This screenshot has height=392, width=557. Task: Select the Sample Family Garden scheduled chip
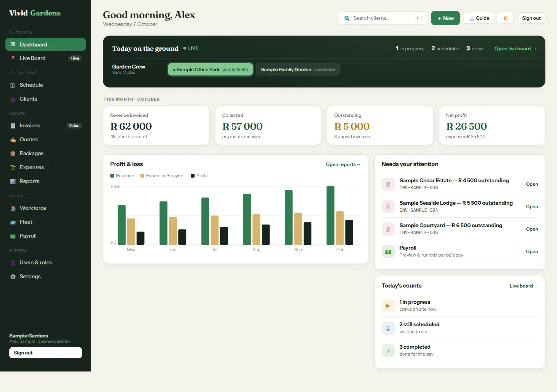298,70
